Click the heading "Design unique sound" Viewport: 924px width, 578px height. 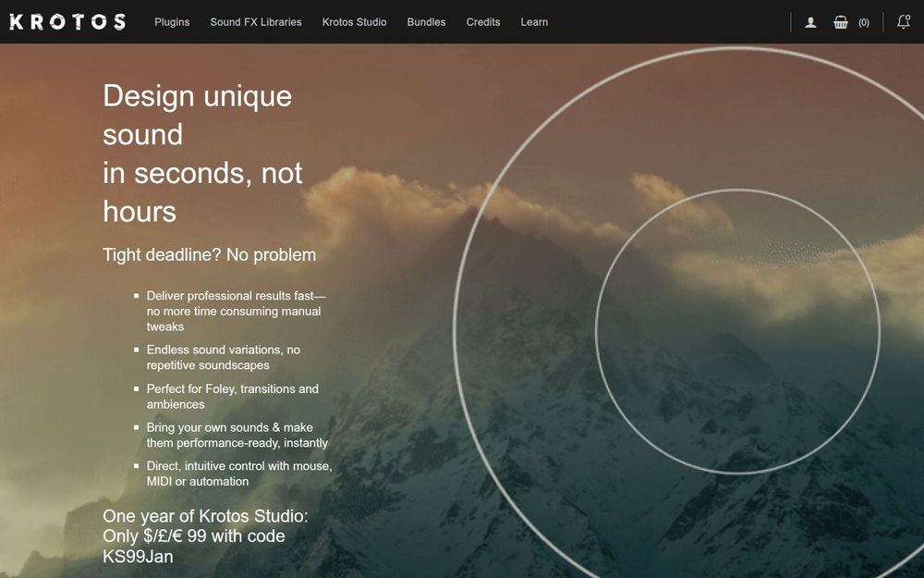tap(198, 115)
